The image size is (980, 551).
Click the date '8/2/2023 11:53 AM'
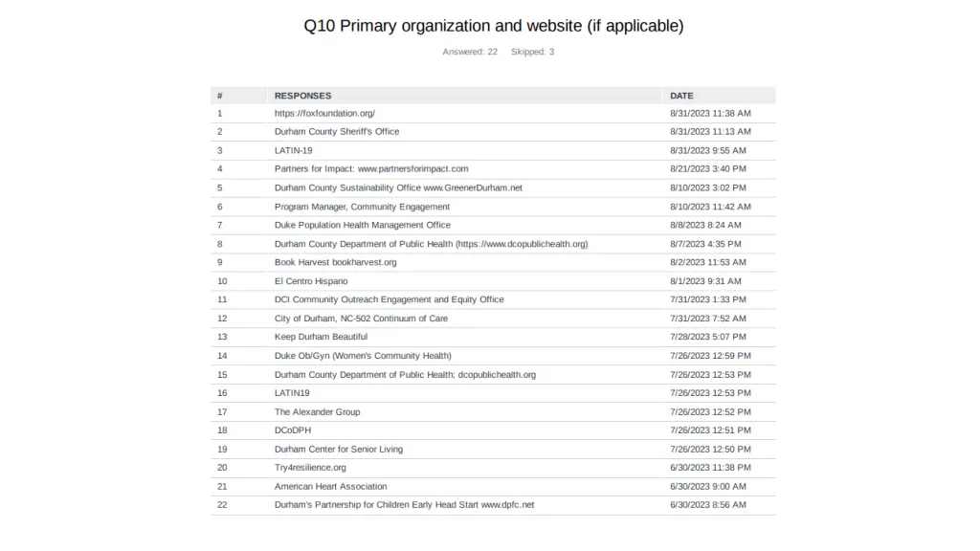(x=708, y=262)
